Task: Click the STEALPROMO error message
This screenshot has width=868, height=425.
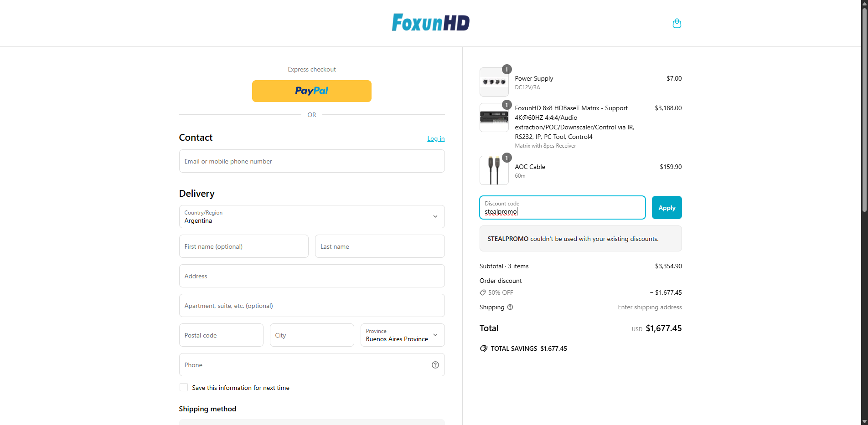Action: [581, 239]
